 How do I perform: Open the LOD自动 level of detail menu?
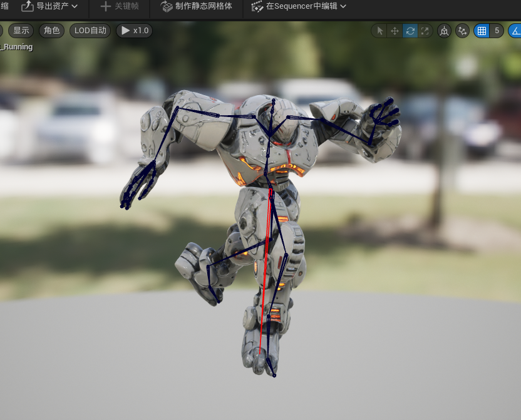click(x=90, y=31)
